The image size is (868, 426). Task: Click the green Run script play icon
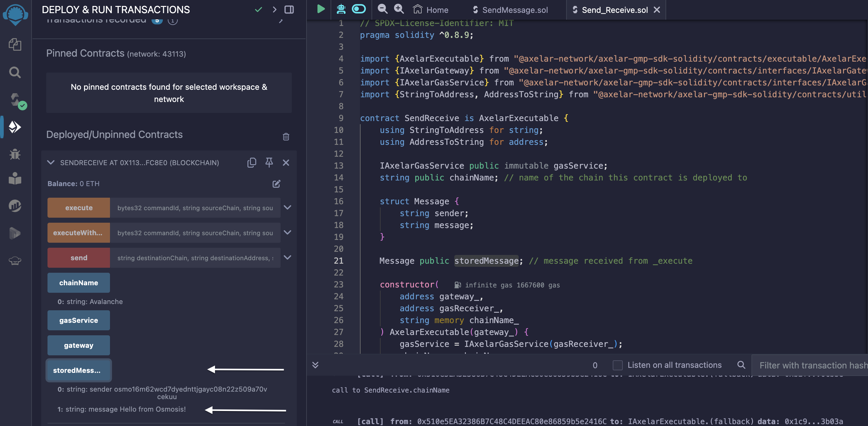click(x=321, y=9)
